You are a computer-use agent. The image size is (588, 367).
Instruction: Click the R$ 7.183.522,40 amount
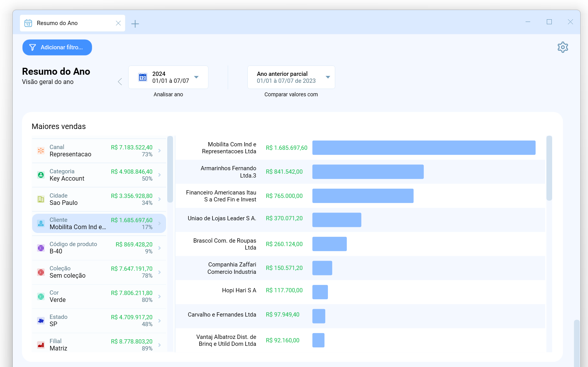[x=132, y=147]
